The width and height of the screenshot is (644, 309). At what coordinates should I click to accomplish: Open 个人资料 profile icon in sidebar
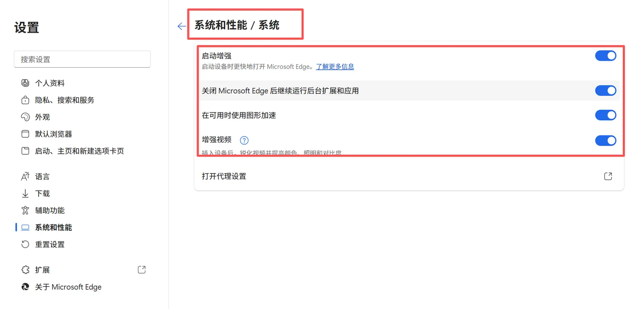(x=25, y=83)
